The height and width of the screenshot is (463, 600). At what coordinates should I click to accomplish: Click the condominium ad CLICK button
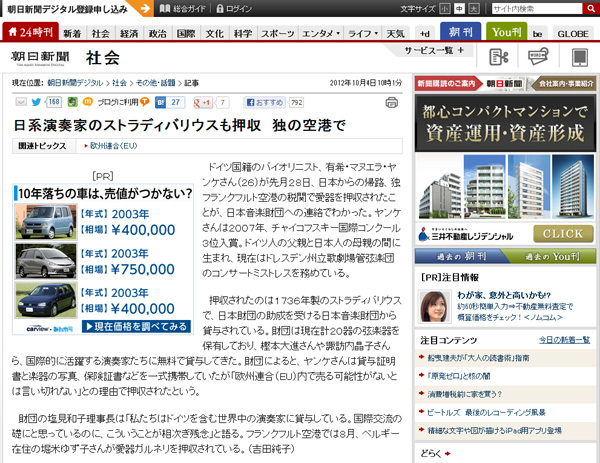562,234
